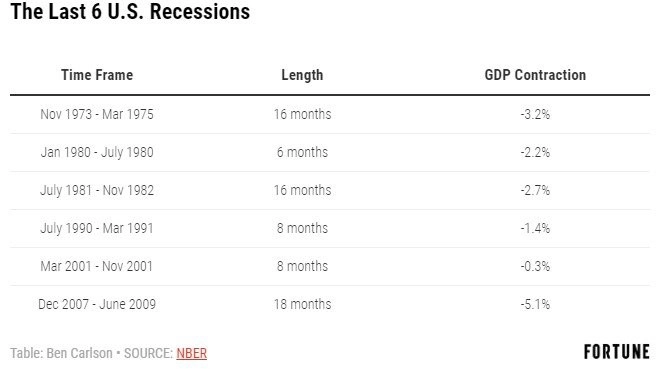Click the Nov 1973 - Mar 1975 cell
This screenshot has height=369, width=668.
click(x=97, y=114)
